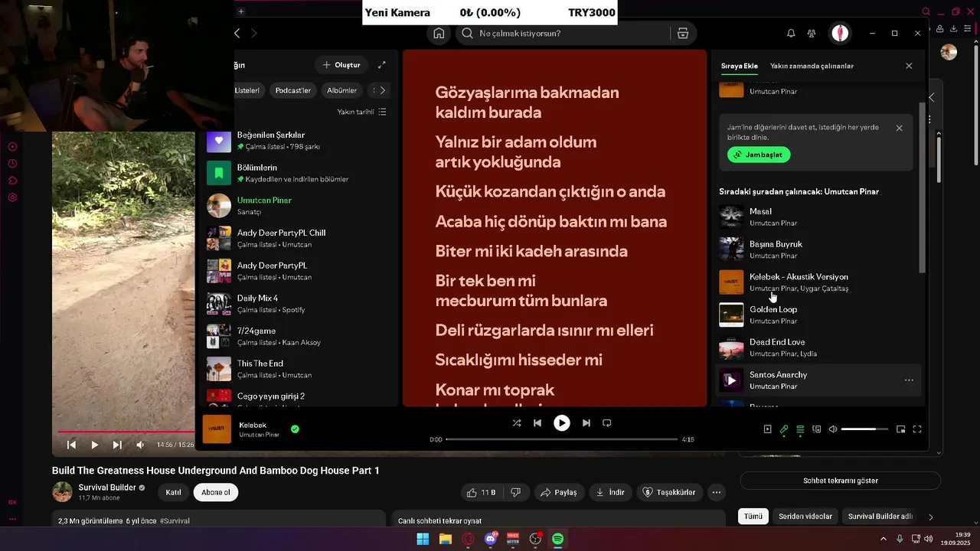This screenshot has height=551, width=980.
Task: Open Spotify's Browse icon beside the search box
Action: [x=683, y=34]
